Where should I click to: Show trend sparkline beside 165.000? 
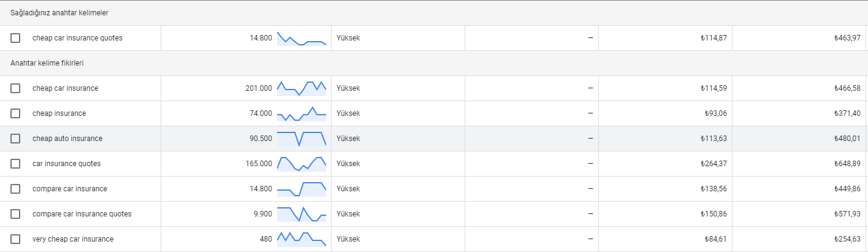[x=302, y=164]
